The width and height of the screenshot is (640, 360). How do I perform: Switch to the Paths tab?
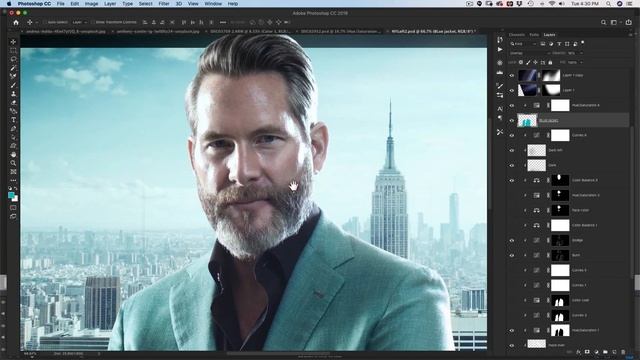534,35
